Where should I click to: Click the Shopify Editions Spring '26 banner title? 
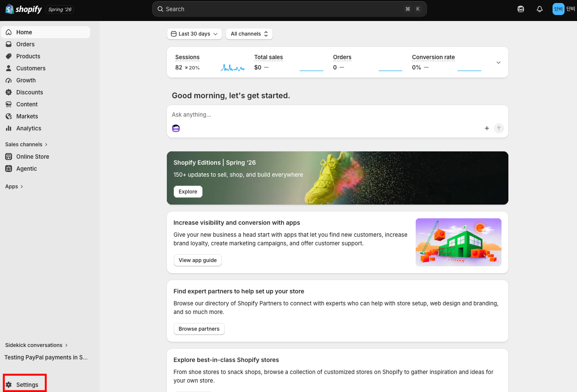pyautogui.click(x=214, y=163)
